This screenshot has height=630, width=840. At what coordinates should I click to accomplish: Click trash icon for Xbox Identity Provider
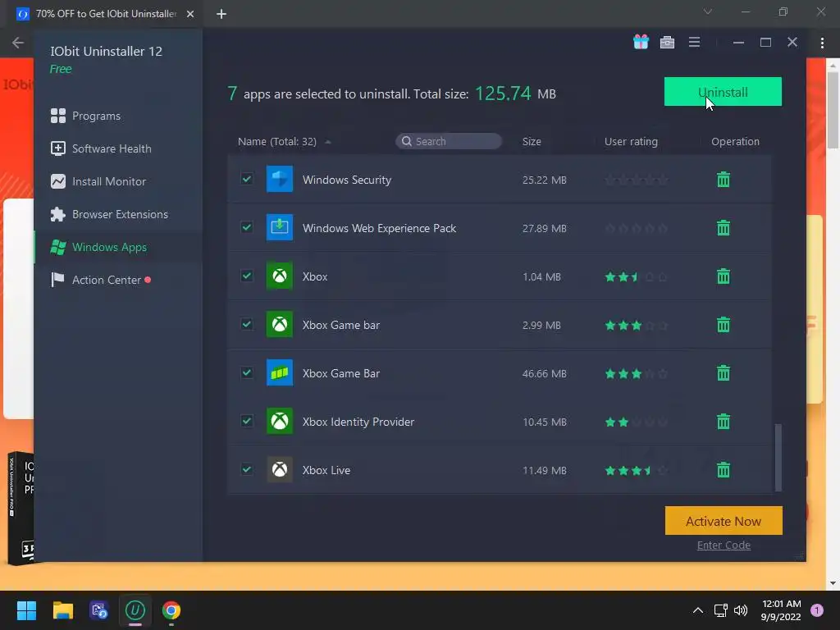(x=724, y=421)
